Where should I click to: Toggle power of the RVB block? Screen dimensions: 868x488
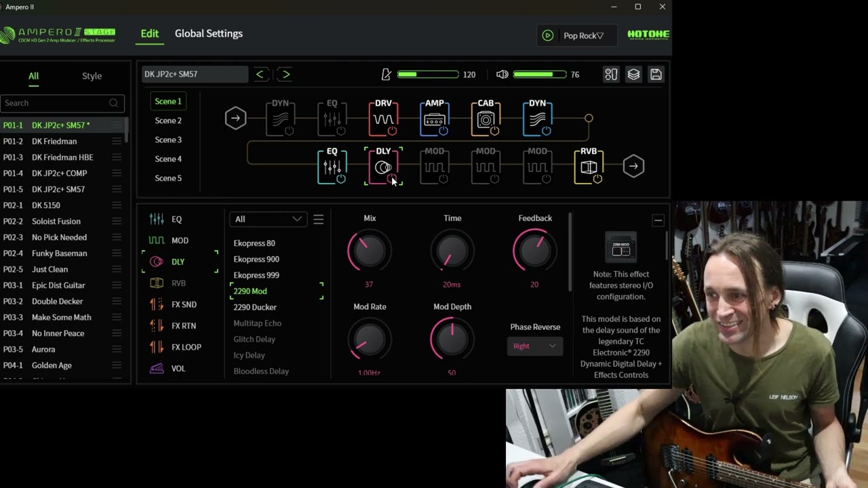point(597,179)
